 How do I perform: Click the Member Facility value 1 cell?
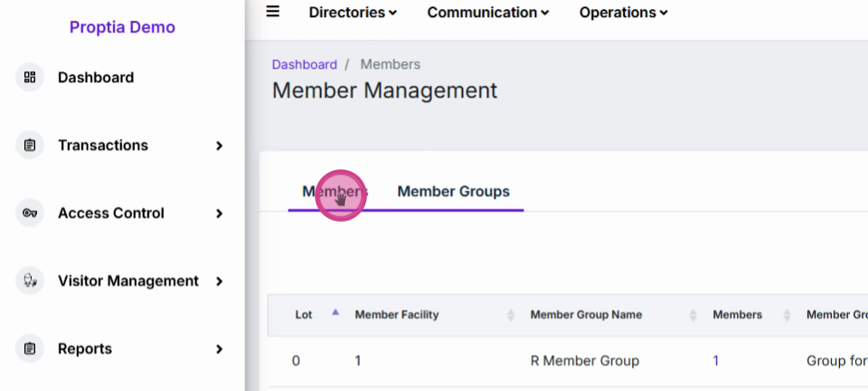pyautogui.click(x=358, y=361)
